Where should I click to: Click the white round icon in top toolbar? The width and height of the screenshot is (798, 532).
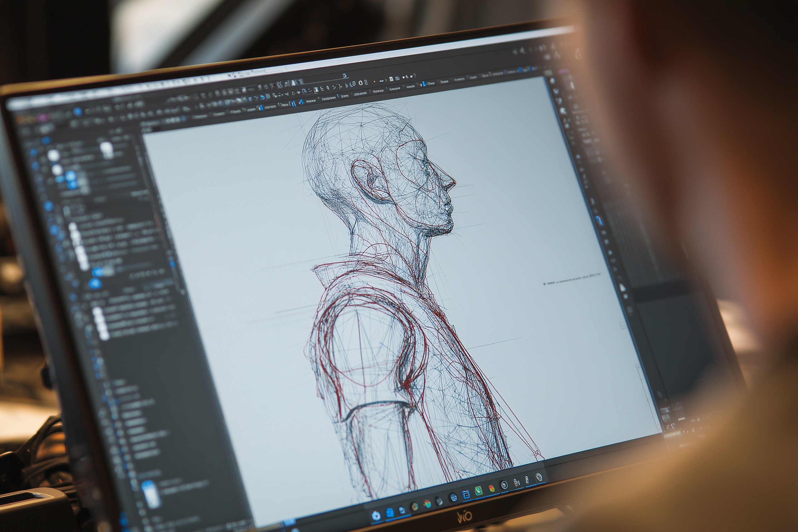[361, 83]
